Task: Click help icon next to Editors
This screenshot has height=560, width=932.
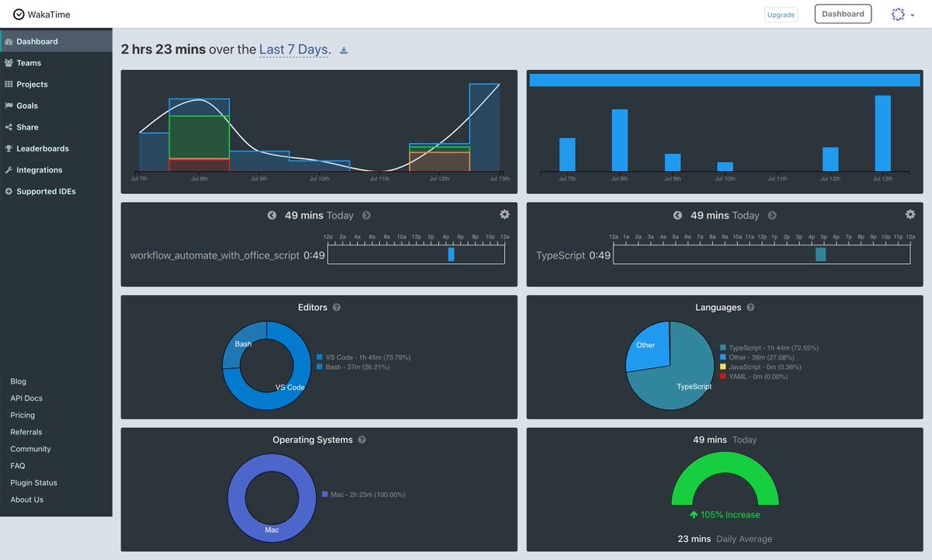Action: click(x=336, y=308)
